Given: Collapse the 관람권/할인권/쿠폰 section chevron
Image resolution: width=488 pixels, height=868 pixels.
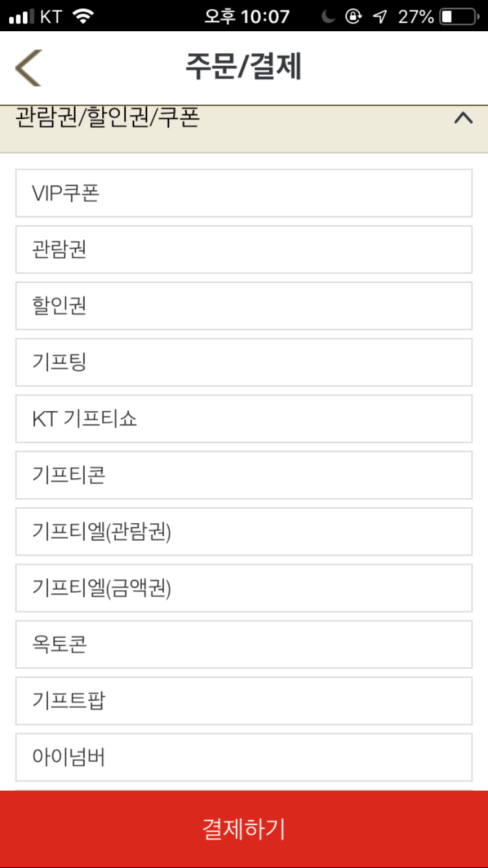Looking at the screenshot, I should pyautogui.click(x=463, y=118).
